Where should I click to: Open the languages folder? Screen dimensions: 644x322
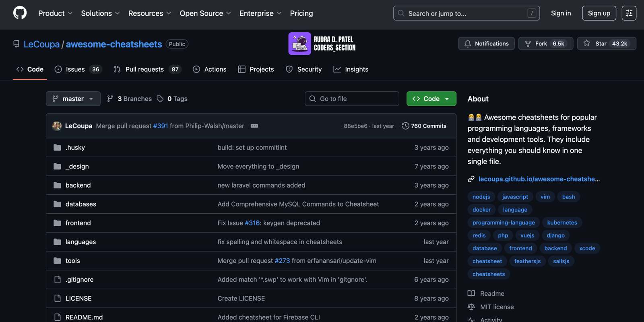tap(80, 242)
